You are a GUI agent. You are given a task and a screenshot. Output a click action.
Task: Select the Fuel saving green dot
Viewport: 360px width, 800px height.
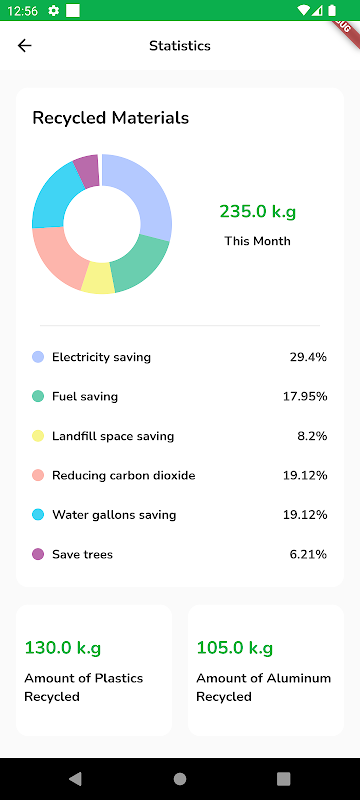(38, 396)
